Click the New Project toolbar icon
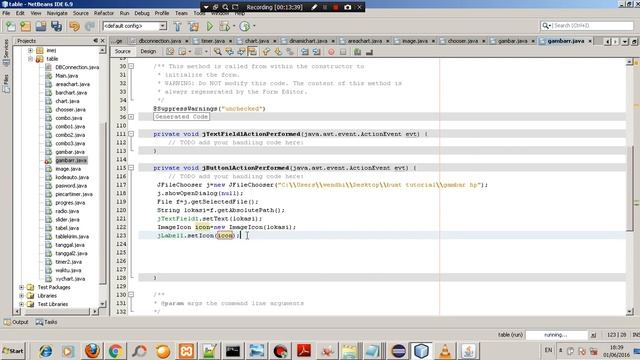The height and width of the screenshot is (360, 640). pyautogui.click(x=25, y=26)
